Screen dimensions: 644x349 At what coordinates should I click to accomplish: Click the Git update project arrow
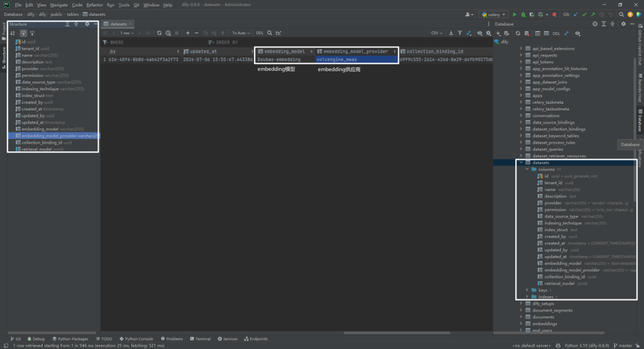click(575, 14)
